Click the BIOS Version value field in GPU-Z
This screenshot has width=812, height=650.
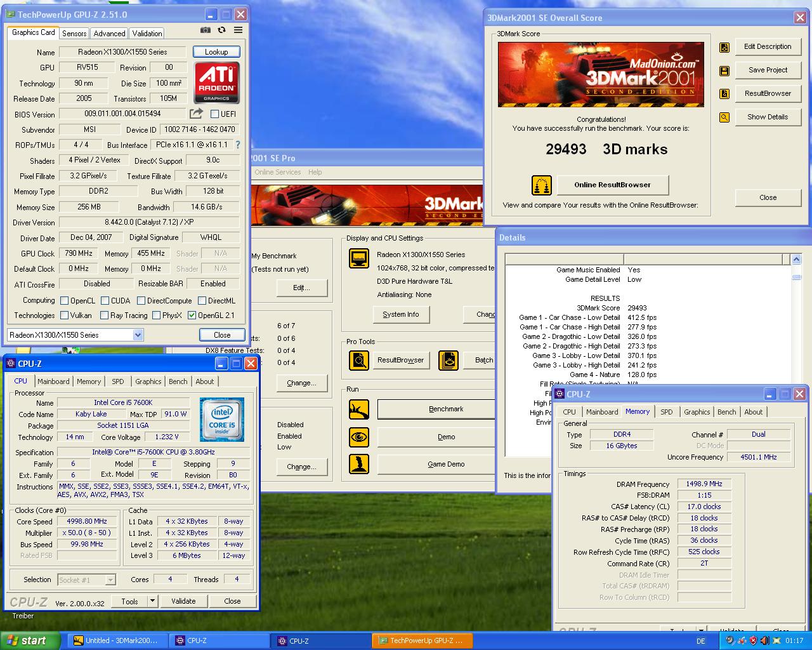coord(123,114)
